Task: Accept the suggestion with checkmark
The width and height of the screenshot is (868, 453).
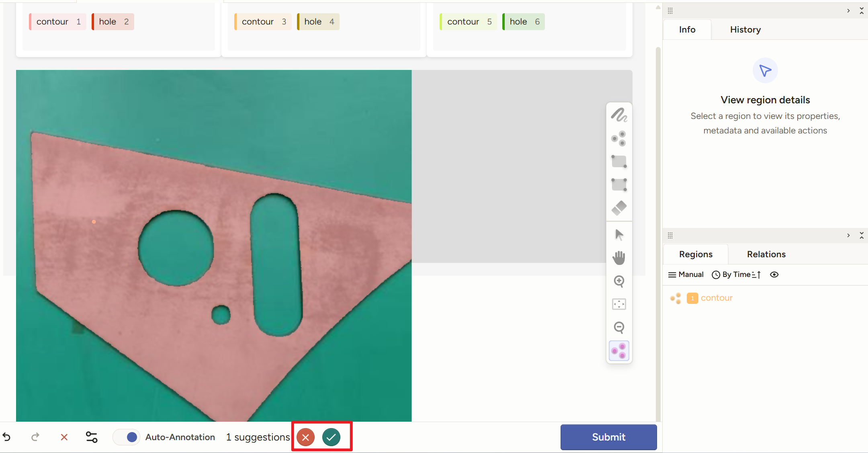Action: [331, 437]
